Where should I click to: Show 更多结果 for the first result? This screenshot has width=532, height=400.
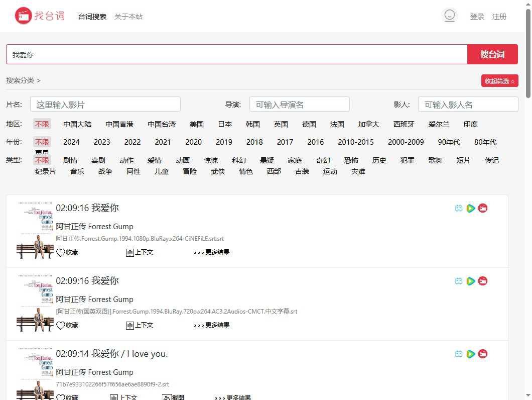(211, 252)
